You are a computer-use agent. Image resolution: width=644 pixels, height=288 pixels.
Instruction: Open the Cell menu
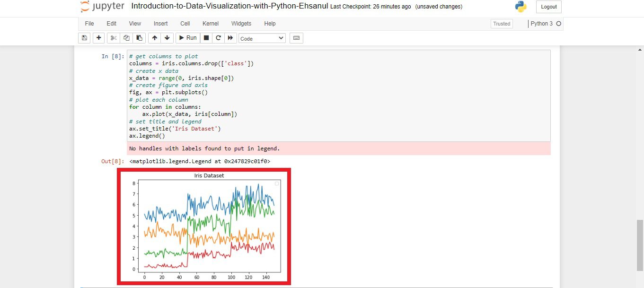pos(185,23)
